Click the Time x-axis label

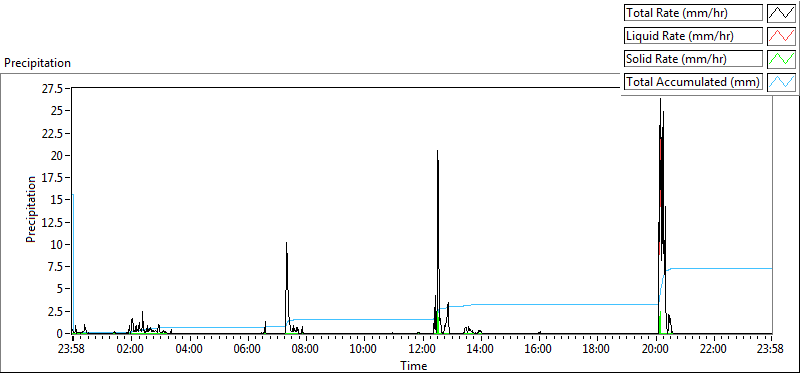tap(414, 365)
